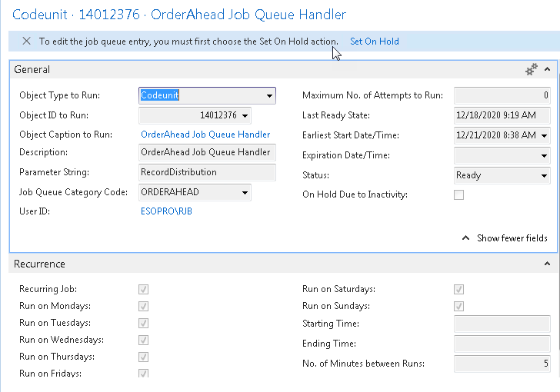Open the OrderAhead Job Queue Handler caption link

205,135
